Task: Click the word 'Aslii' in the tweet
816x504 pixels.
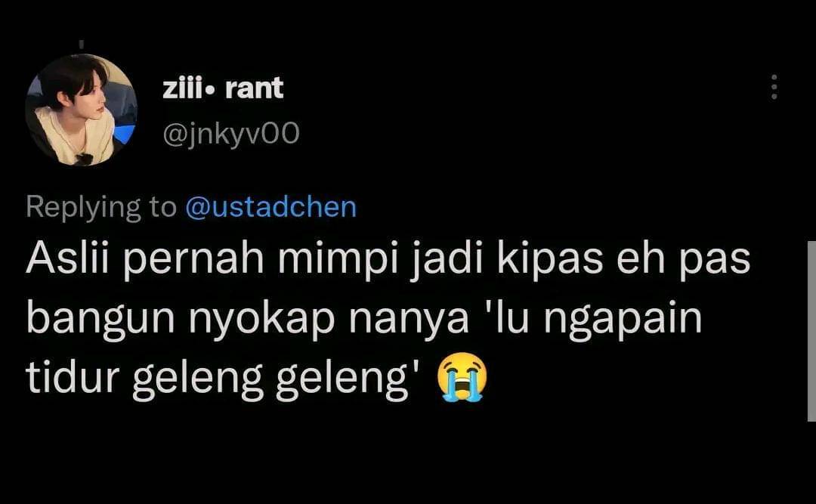Action: point(68,258)
